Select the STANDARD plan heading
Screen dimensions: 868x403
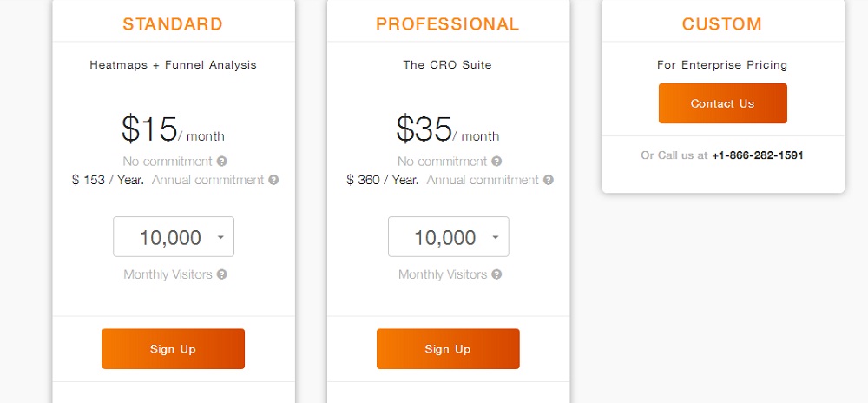pyautogui.click(x=173, y=23)
